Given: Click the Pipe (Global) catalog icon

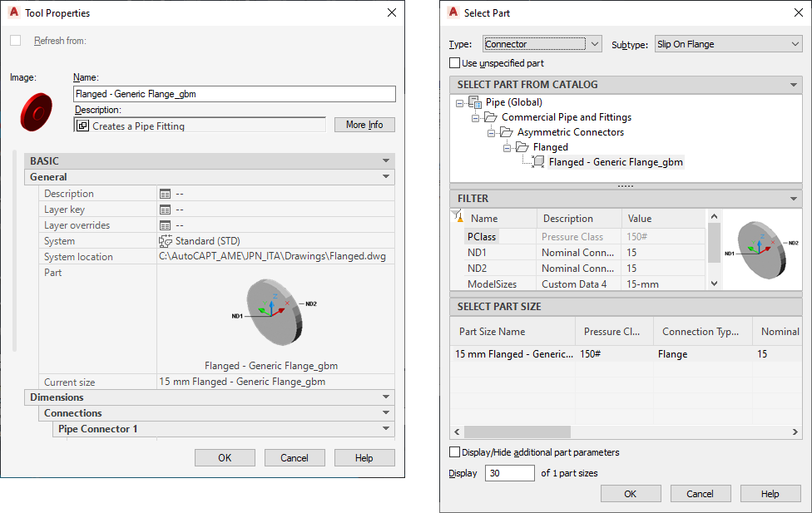Looking at the screenshot, I should (x=475, y=102).
